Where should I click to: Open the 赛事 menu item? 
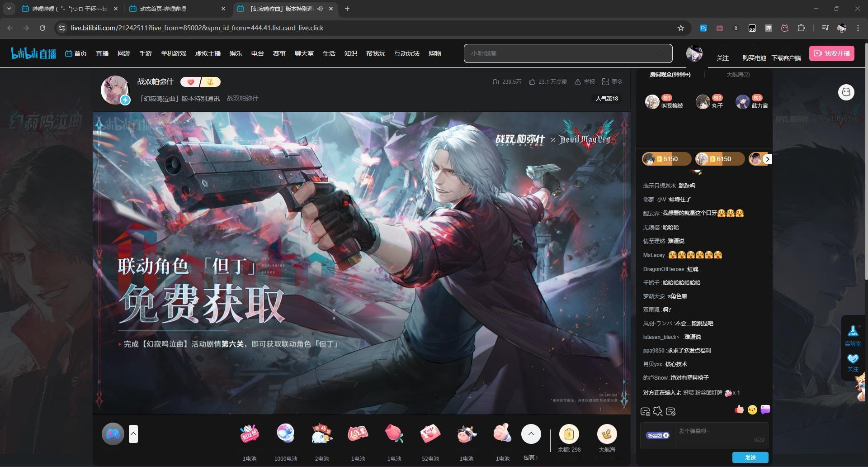(x=279, y=53)
